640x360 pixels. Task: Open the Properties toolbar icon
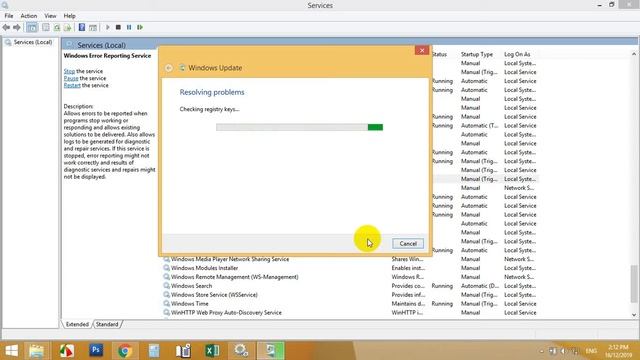[x=46, y=27]
